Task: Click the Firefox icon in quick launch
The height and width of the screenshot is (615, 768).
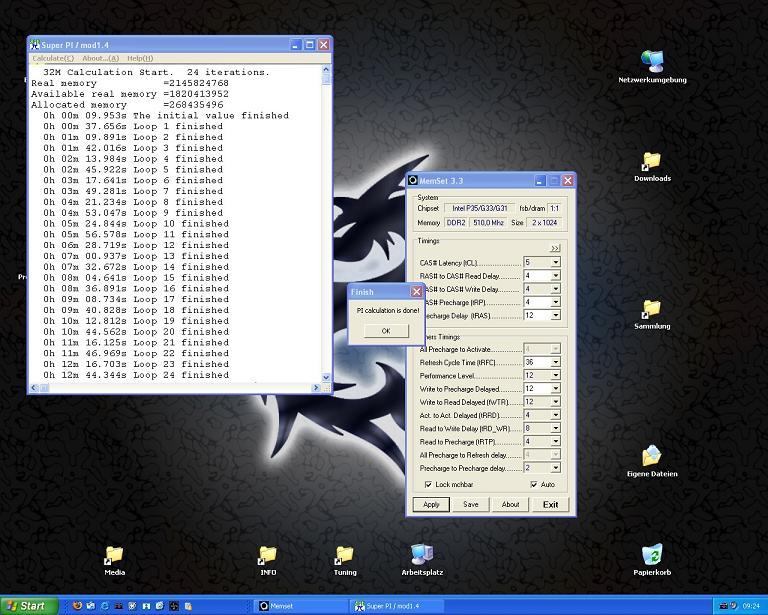Action: pos(77,606)
